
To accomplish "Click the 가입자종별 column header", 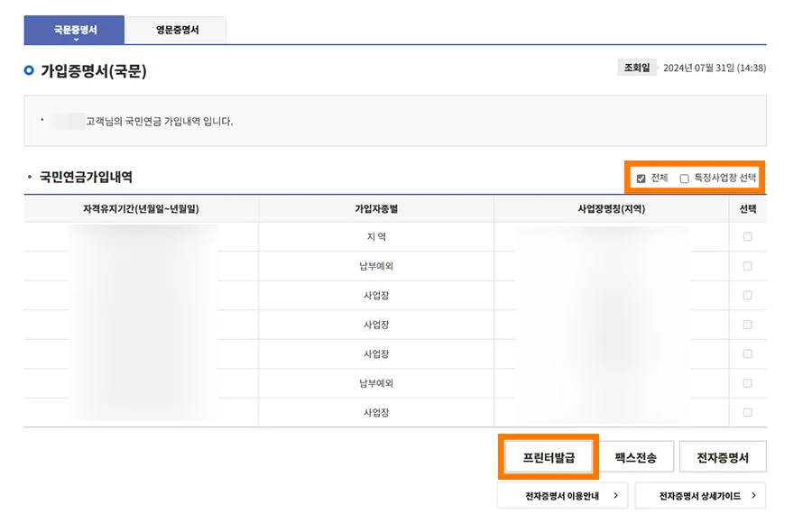I will click(376, 209).
